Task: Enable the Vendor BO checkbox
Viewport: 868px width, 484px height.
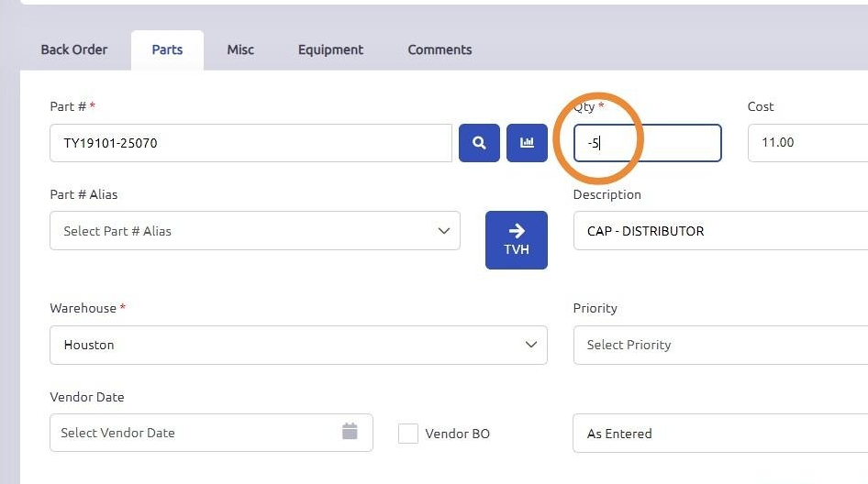Action: point(408,434)
